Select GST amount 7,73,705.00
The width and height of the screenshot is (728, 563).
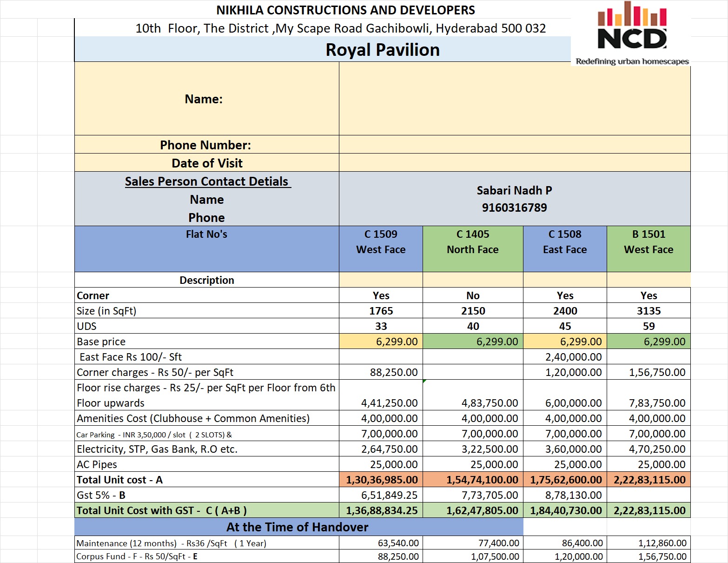click(x=473, y=495)
